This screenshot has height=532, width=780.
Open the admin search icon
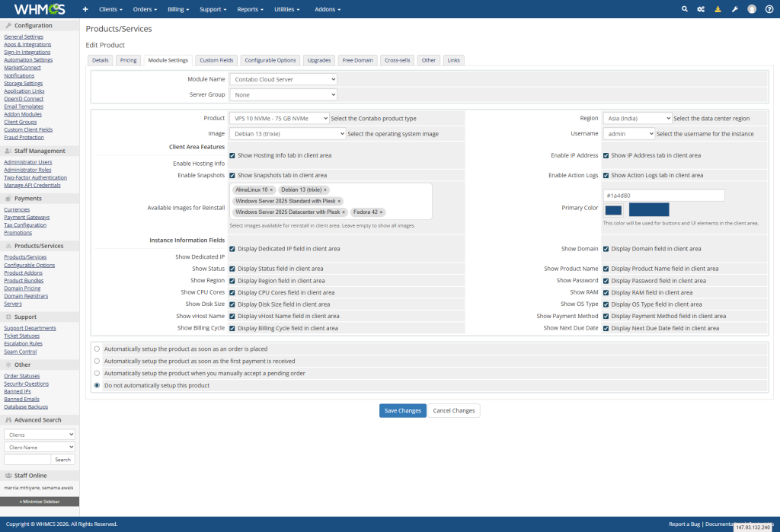[684, 9]
